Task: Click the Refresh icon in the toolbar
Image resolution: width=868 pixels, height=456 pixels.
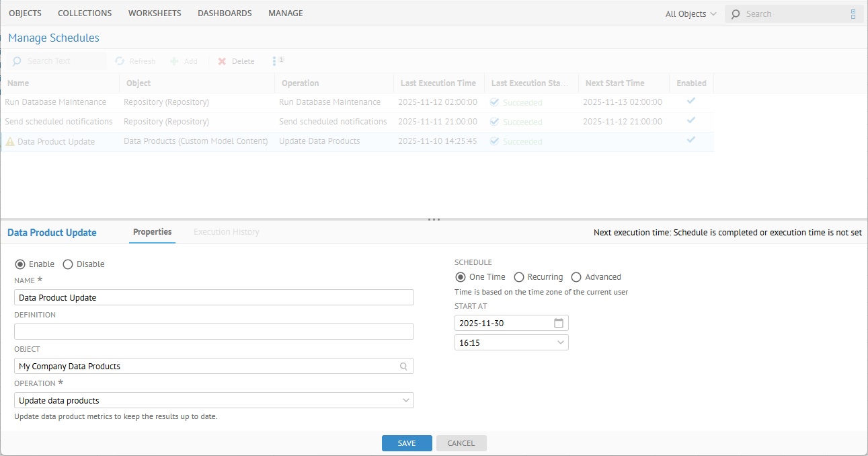Action: 120,61
